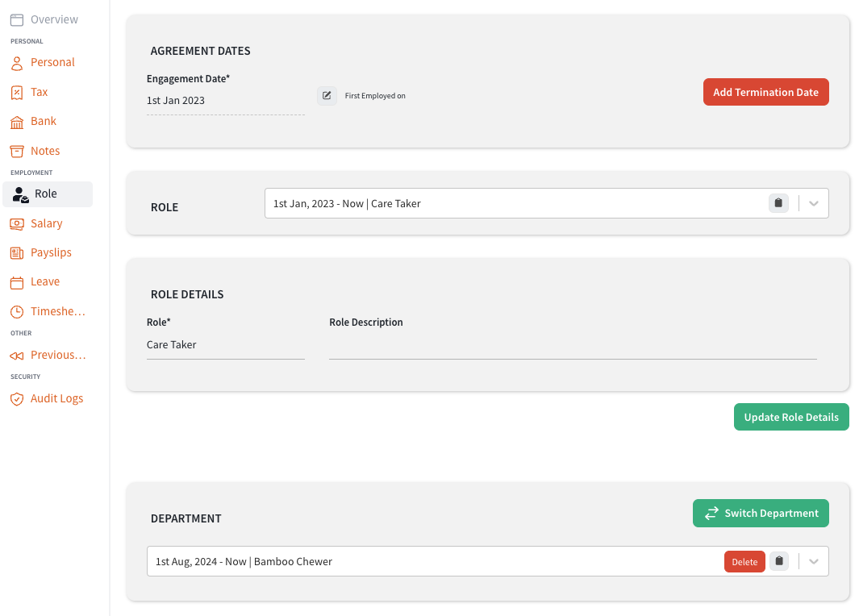The width and height of the screenshot is (859, 616).
Task: Click the 'First Employed on' text
Action: [375, 96]
